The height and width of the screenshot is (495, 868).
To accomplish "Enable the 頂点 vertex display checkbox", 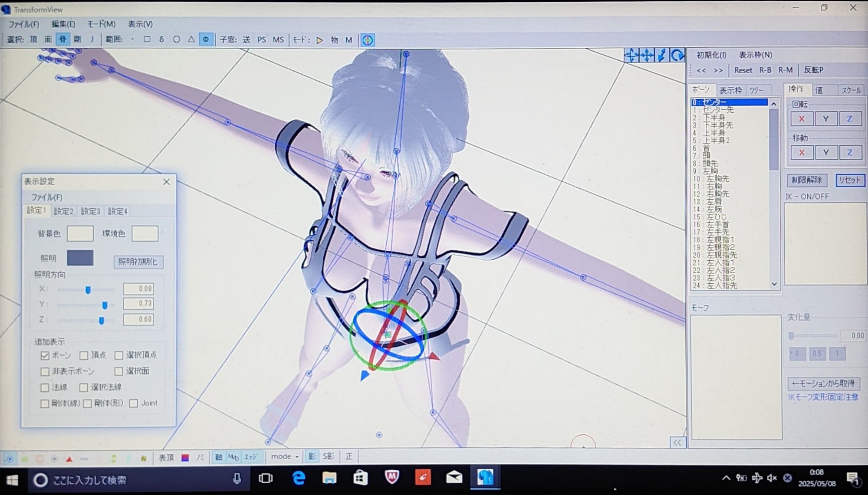I will pyautogui.click(x=84, y=355).
